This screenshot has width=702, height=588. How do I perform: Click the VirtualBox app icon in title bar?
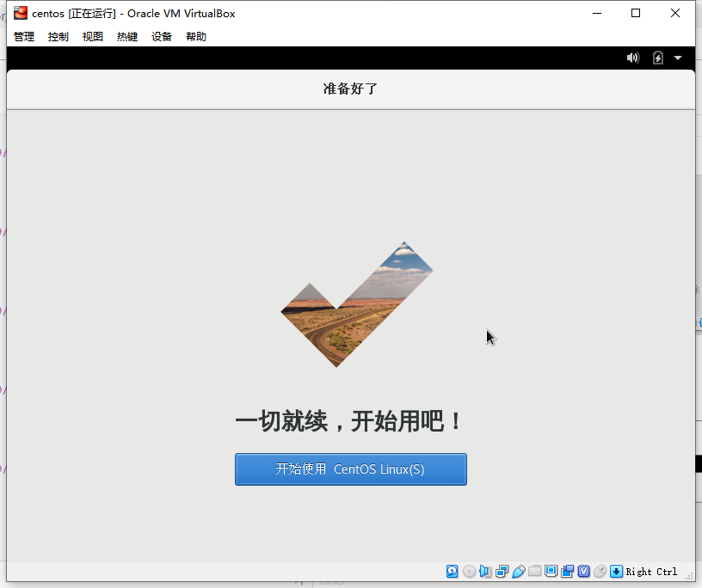[x=20, y=13]
